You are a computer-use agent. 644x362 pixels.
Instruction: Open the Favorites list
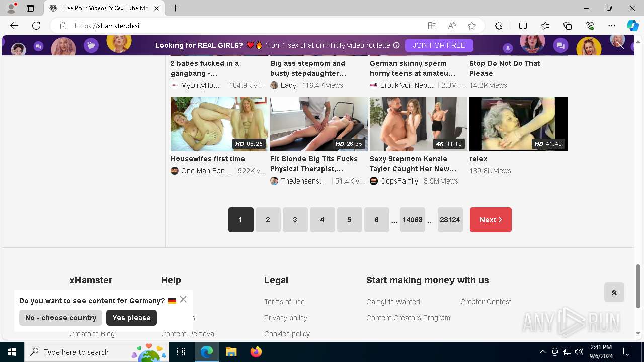(545, 26)
